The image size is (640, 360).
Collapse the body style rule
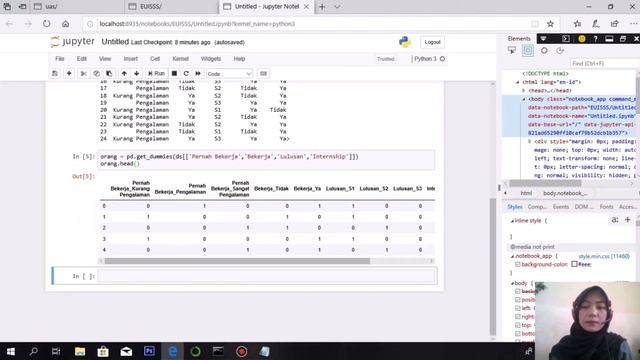click(512, 283)
